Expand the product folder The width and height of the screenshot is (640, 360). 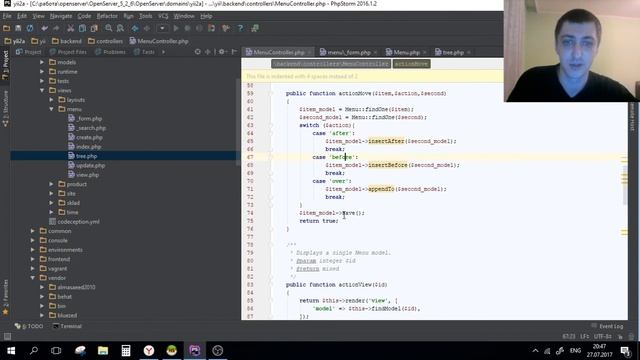[51, 184]
